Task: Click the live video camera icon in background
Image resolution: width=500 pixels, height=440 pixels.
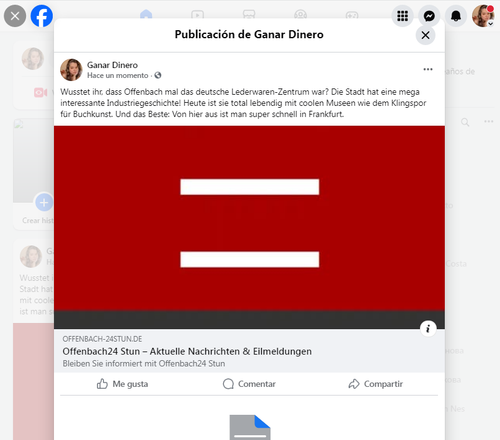Action: 41,92
